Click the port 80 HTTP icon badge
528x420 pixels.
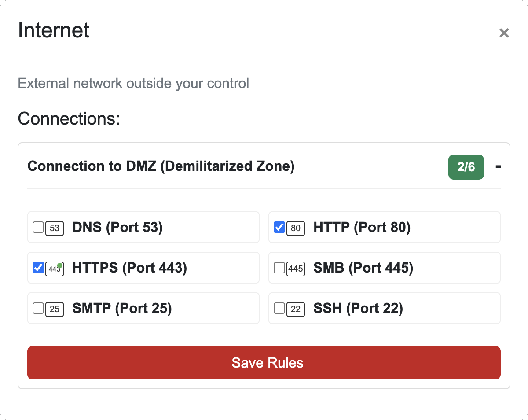[296, 228]
